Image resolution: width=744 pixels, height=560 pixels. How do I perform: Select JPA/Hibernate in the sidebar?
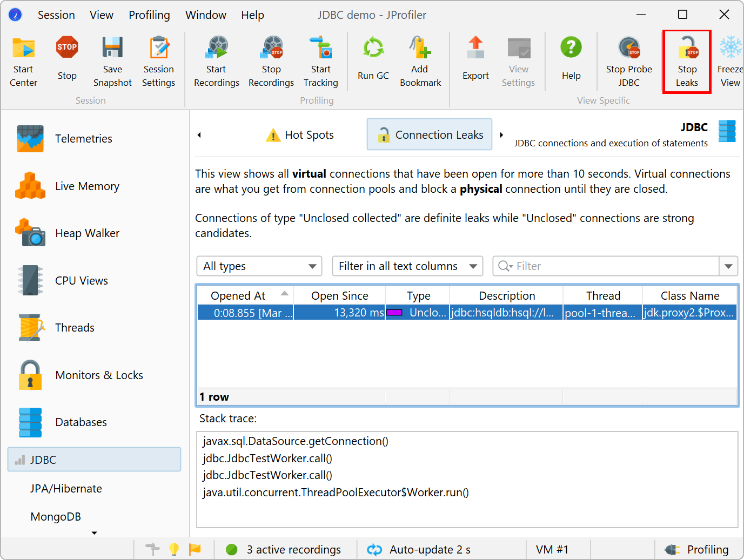click(66, 489)
